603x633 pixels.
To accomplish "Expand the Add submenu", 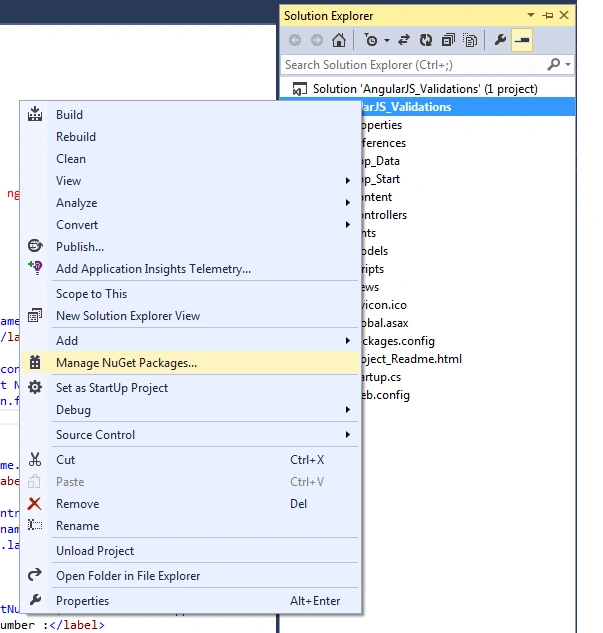I will [191, 341].
